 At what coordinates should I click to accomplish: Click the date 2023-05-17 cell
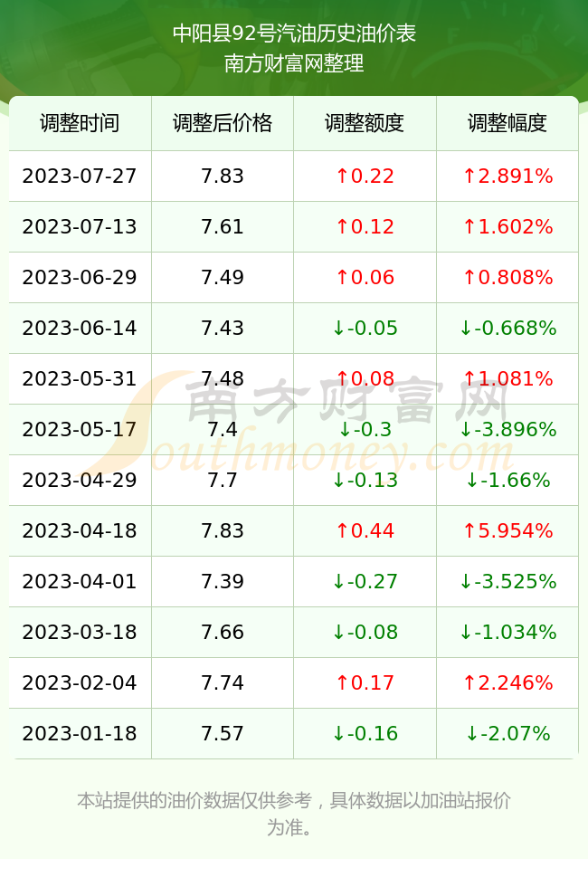click(80, 429)
